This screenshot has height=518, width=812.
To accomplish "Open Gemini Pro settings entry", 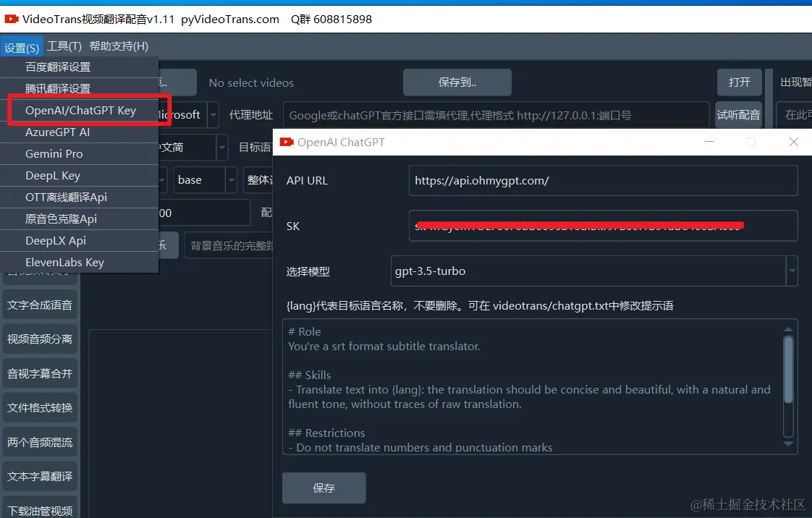I will (79, 153).
